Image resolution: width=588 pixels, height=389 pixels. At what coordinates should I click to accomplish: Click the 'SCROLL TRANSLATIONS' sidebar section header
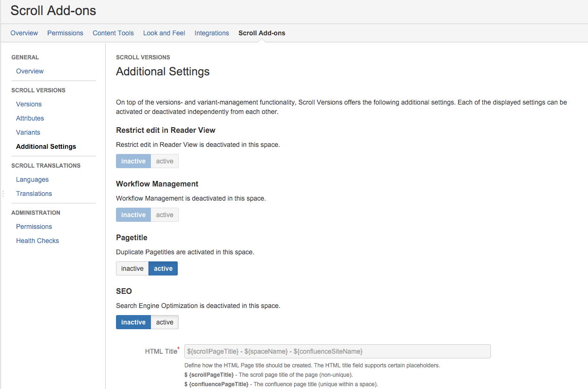coord(46,166)
